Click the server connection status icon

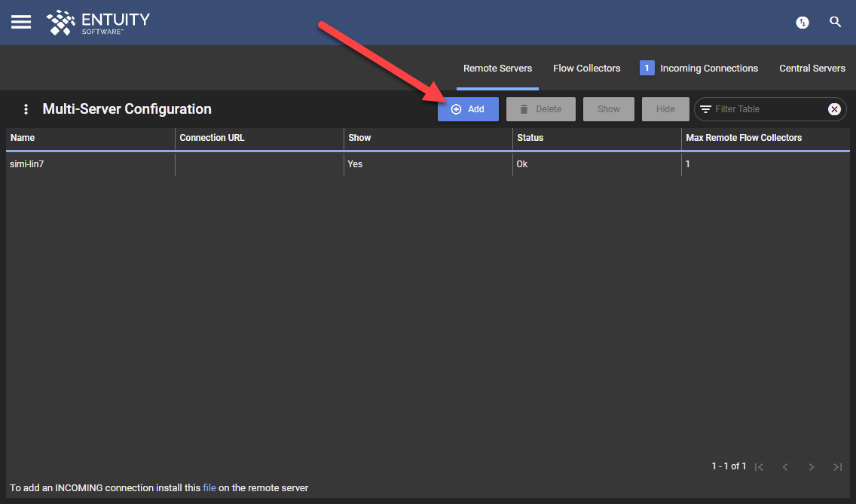pos(802,23)
